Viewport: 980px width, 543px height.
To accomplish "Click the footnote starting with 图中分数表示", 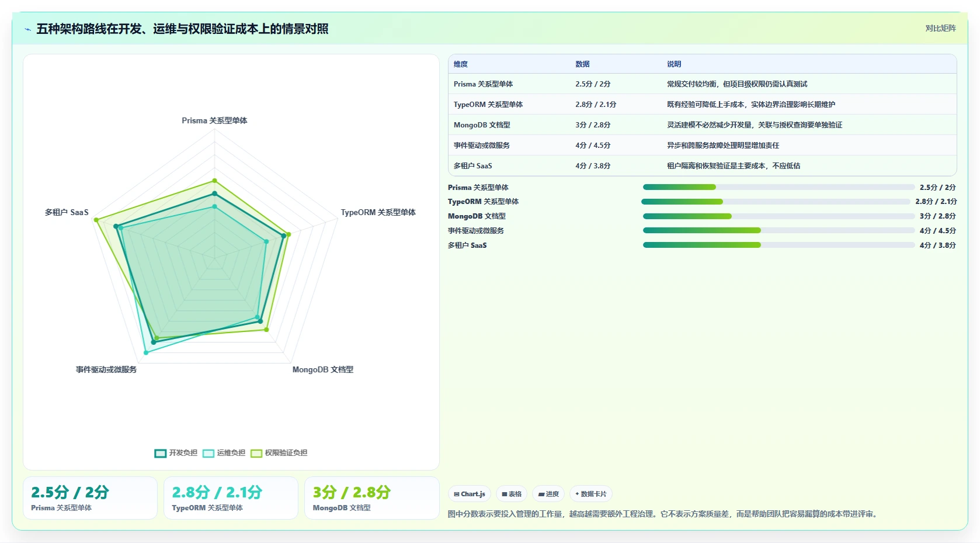I will [x=663, y=514].
